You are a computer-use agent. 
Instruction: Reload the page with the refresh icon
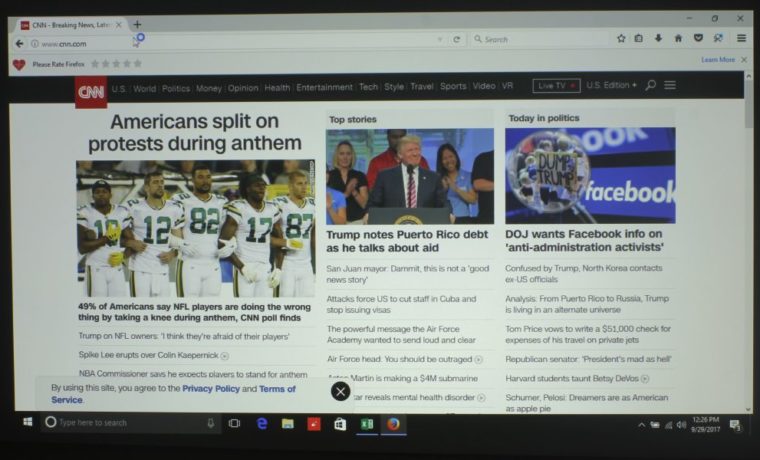[457, 40]
